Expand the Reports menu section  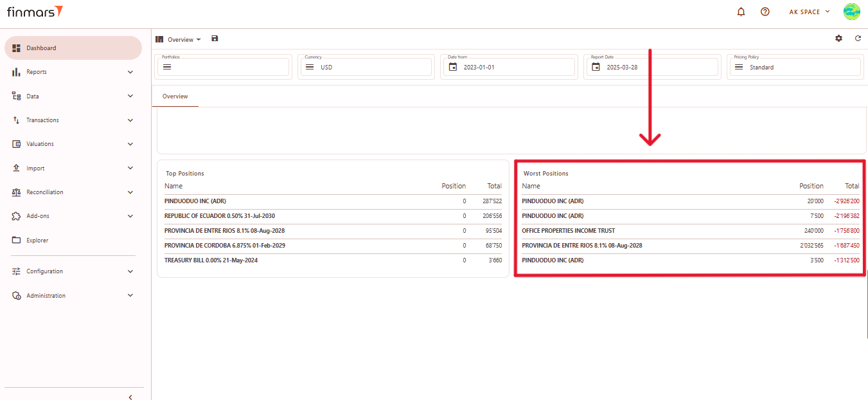(130, 72)
